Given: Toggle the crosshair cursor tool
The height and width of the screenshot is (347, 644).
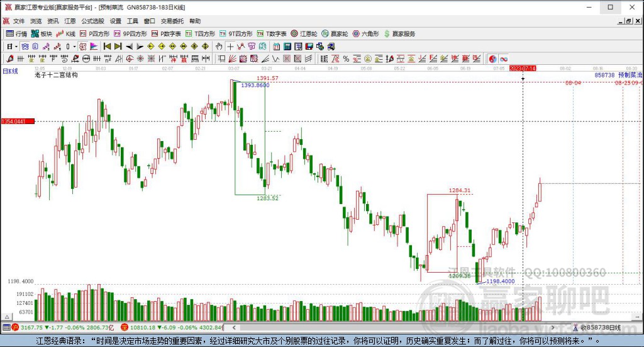Looking at the screenshot, I should click(230, 46).
